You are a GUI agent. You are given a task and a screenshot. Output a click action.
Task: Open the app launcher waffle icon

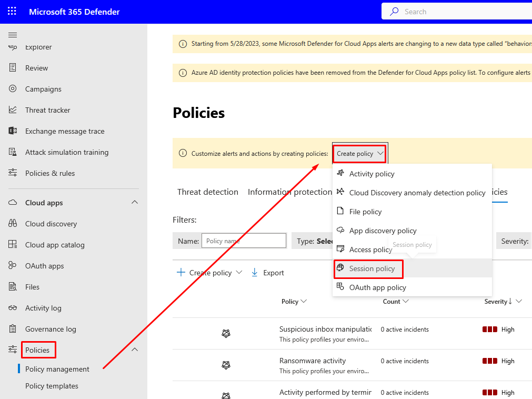coord(12,11)
